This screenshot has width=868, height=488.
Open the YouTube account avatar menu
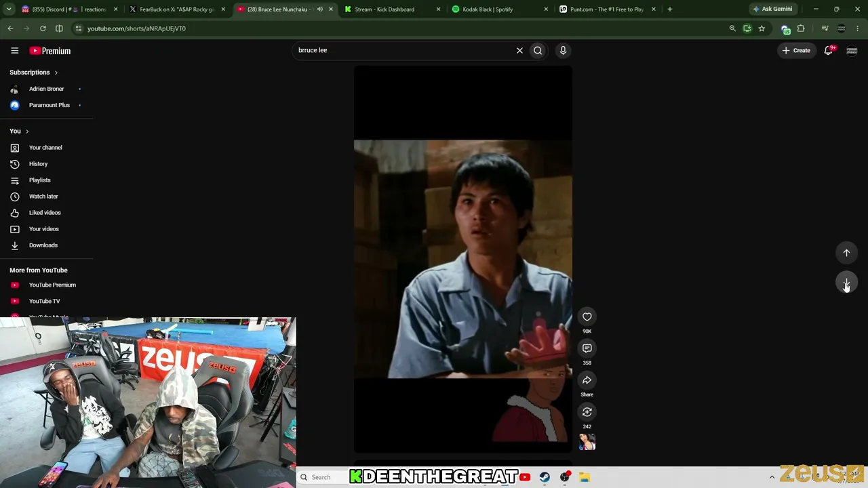coord(852,50)
